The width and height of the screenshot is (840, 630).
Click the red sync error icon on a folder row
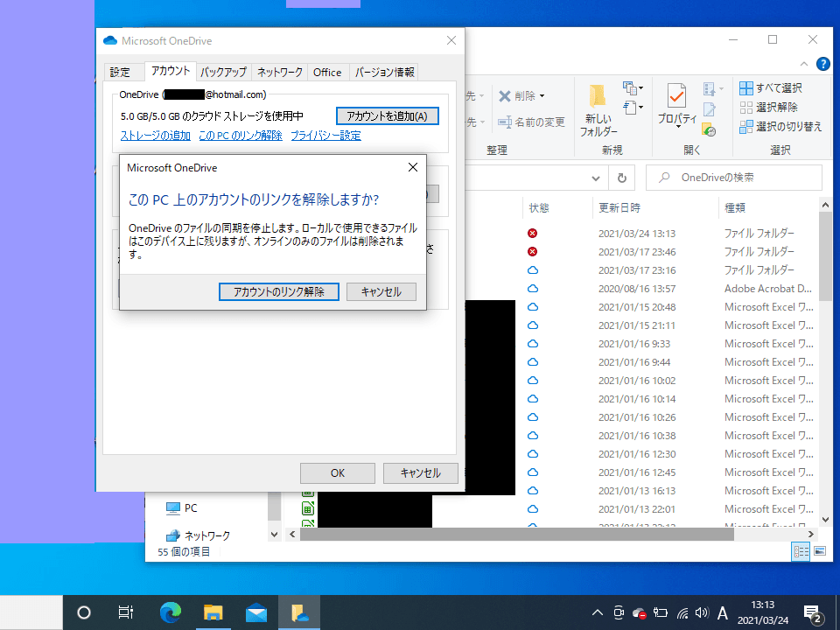click(x=532, y=233)
